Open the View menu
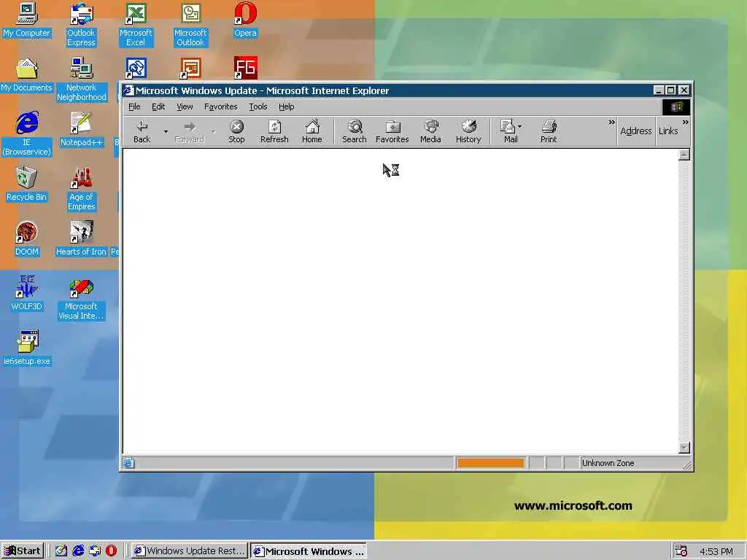The height and width of the screenshot is (560, 747). coord(185,106)
